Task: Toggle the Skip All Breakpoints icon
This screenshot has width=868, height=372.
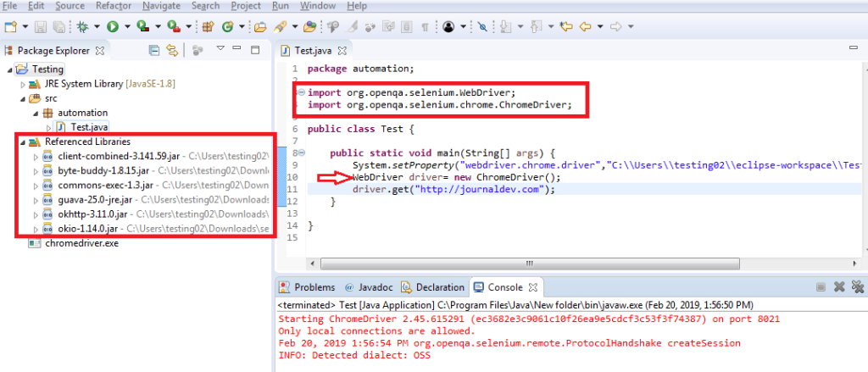Action: point(482,27)
